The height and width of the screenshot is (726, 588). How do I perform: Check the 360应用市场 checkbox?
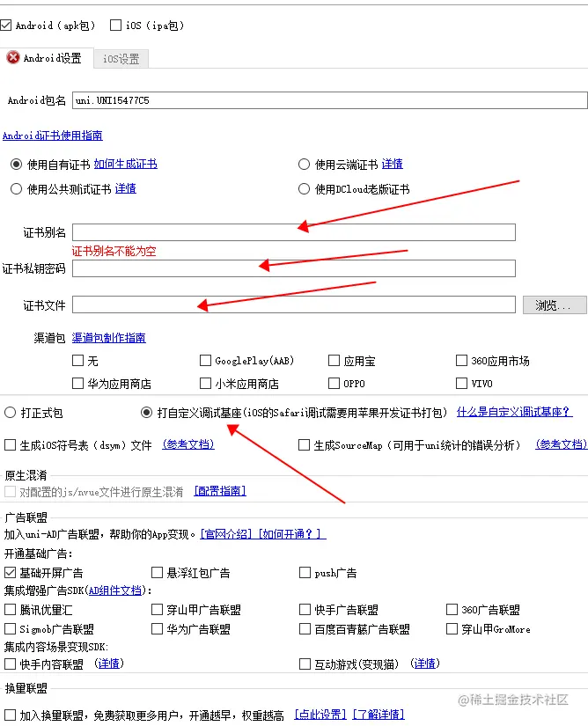point(461,360)
